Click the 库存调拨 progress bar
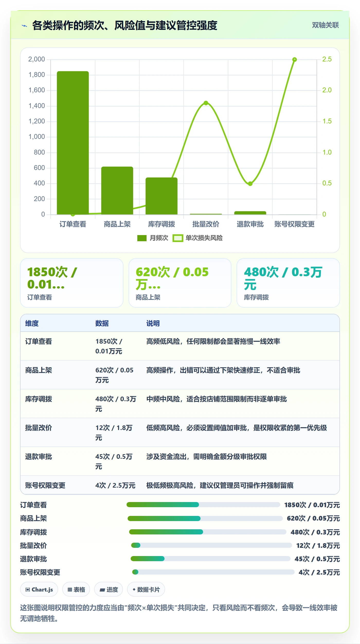 tap(208, 532)
